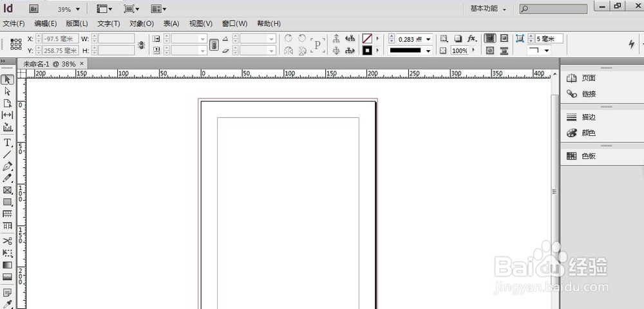
Task: Open the screen mode dropdown
Action: tap(131, 8)
